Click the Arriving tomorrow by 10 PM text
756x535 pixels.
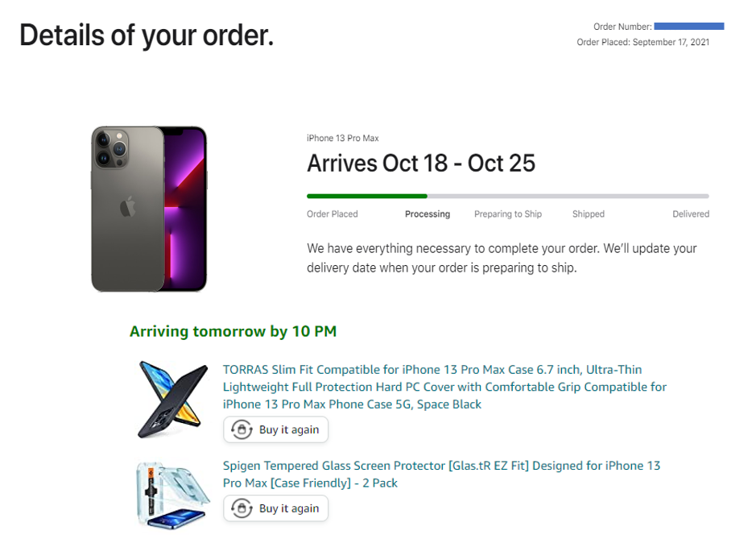233,331
